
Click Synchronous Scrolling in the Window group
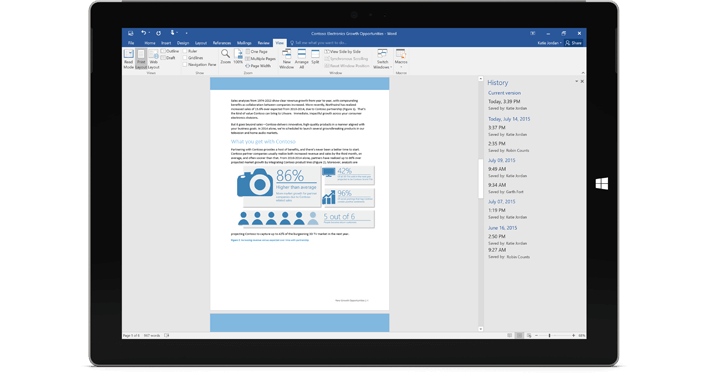click(x=346, y=59)
